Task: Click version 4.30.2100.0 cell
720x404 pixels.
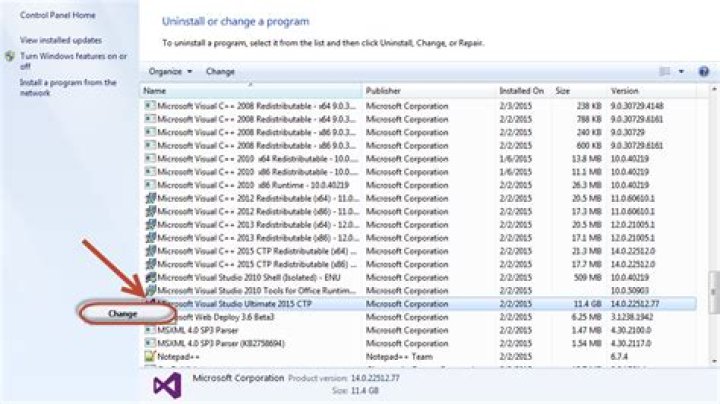Action: coord(630,330)
